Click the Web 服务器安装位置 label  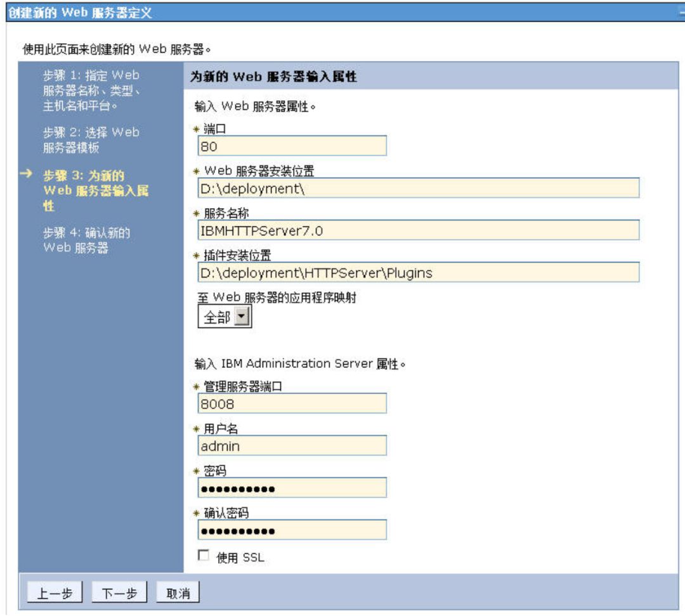pos(259,171)
